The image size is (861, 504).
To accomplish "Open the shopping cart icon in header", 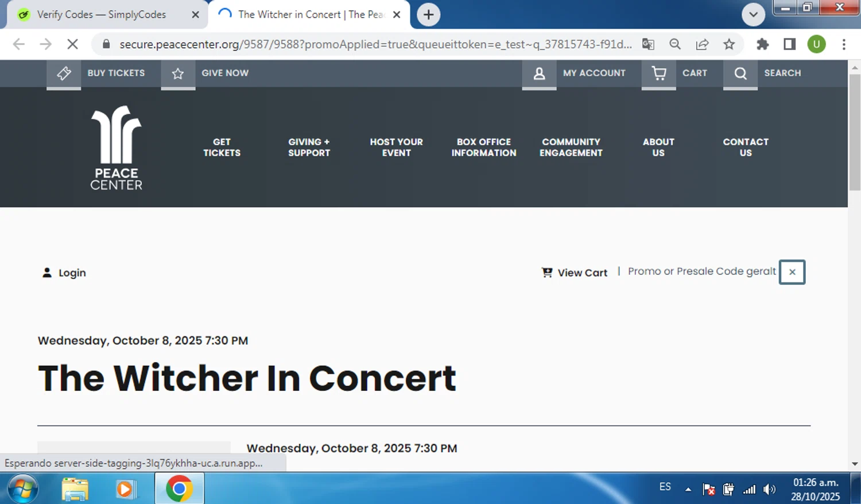I will coord(659,73).
